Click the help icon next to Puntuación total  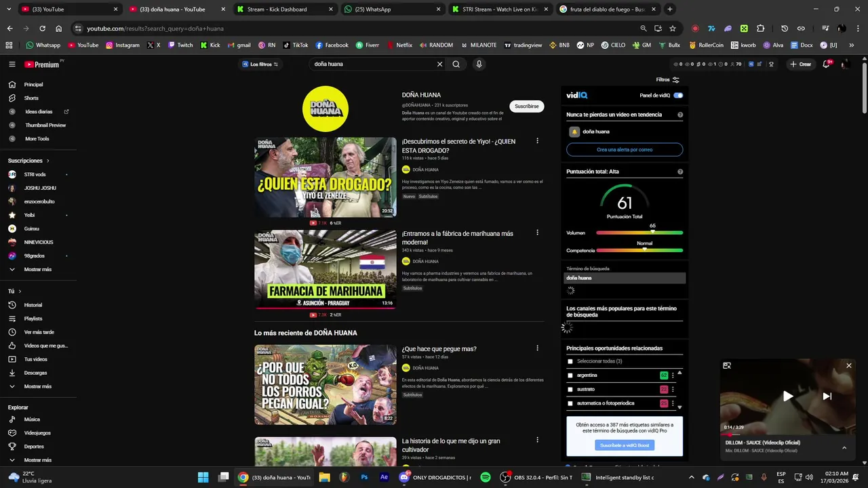coord(680,172)
